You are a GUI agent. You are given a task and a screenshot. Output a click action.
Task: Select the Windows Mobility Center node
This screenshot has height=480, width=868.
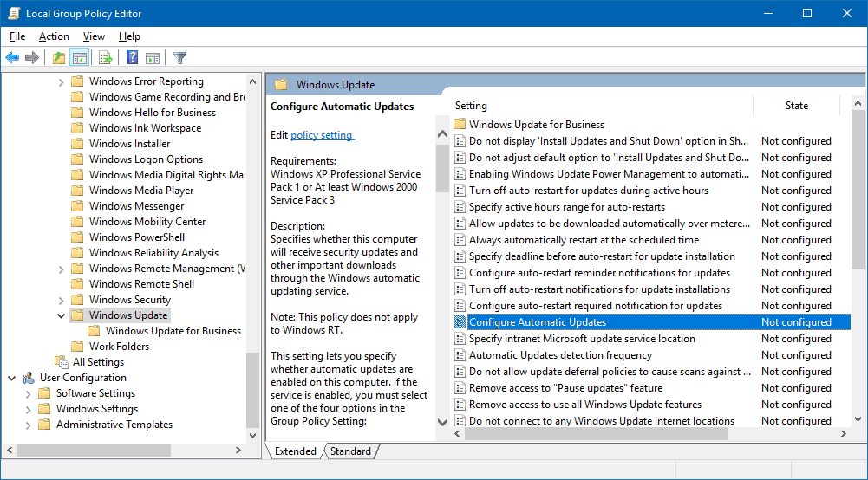pyautogui.click(x=147, y=221)
